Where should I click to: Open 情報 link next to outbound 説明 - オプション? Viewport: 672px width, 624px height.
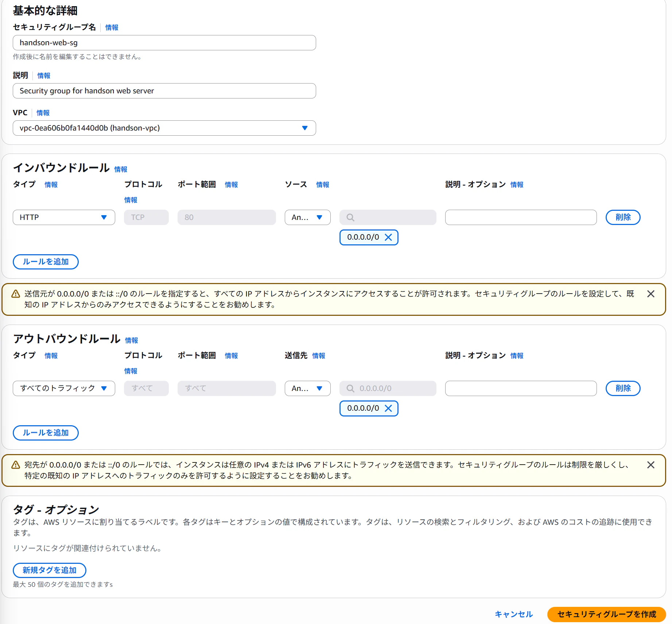click(517, 356)
